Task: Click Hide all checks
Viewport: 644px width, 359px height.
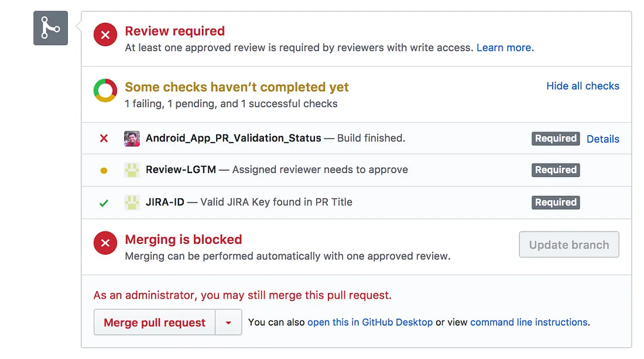Action: click(583, 86)
